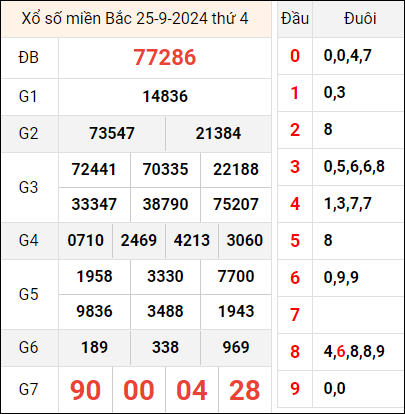The width and height of the screenshot is (405, 414).
Task: Click the special prize number 77286
Action: [165, 57]
